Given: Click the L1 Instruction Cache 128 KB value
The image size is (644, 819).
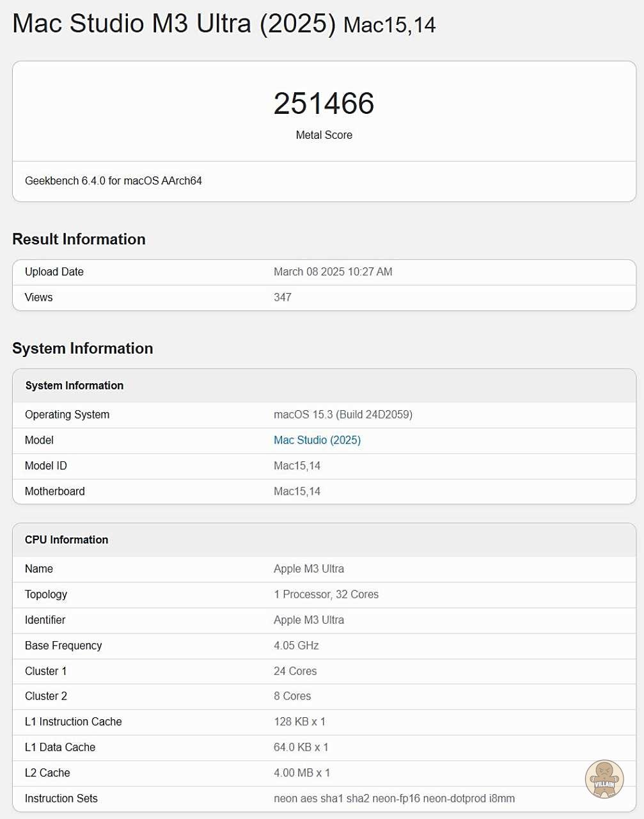Looking at the screenshot, I should pyautogui.click(x=299, y=722).
